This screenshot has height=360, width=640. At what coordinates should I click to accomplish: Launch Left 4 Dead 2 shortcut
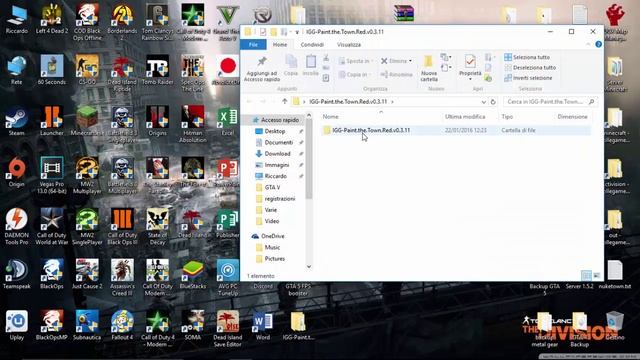[x=51, y=19]
